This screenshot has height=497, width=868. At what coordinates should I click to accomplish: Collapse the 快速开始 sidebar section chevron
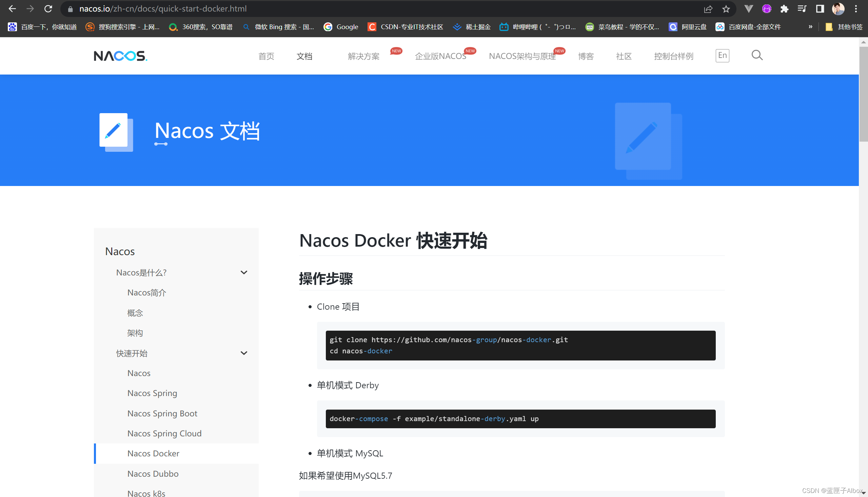tap(244, 353)
